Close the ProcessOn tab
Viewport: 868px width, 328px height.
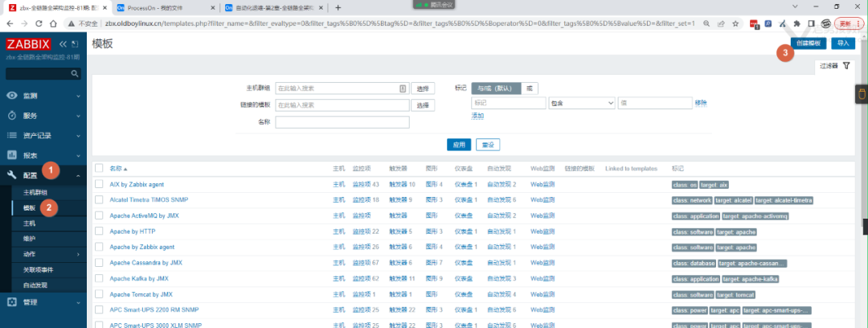(213, 8)
